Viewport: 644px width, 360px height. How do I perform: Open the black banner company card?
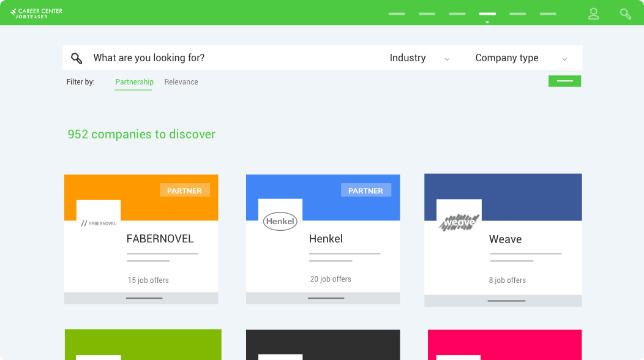(323, 344)
